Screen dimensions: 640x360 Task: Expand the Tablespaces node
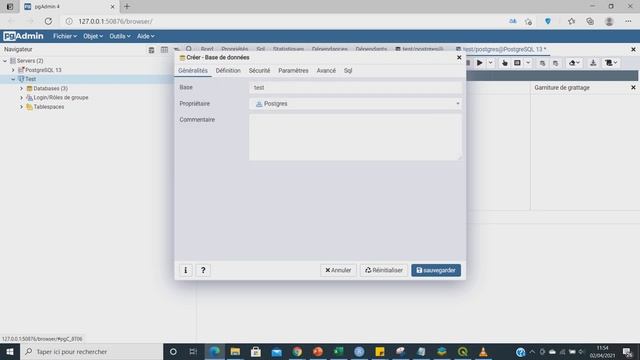(22, 107)
